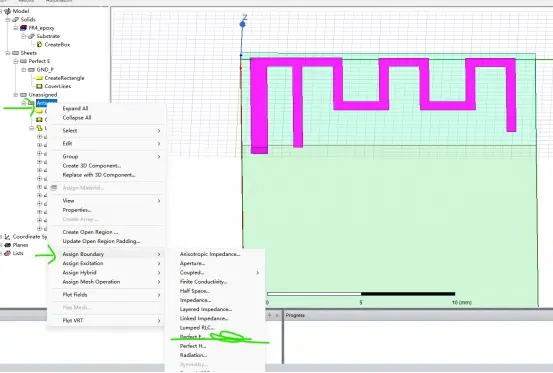Choose Perfect H boundary option
553x373 pixels.
pyautogui.click(x=193, y=346)
